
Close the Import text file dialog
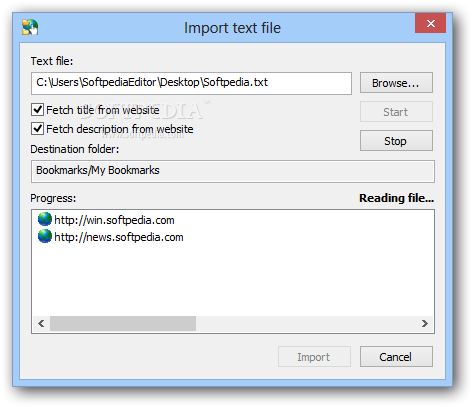tap(430, 23)
